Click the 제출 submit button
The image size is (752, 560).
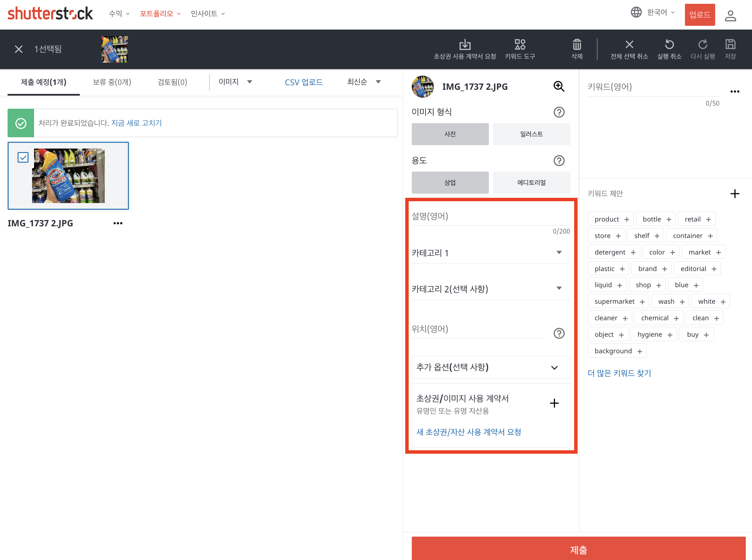[x=579, y=550]
